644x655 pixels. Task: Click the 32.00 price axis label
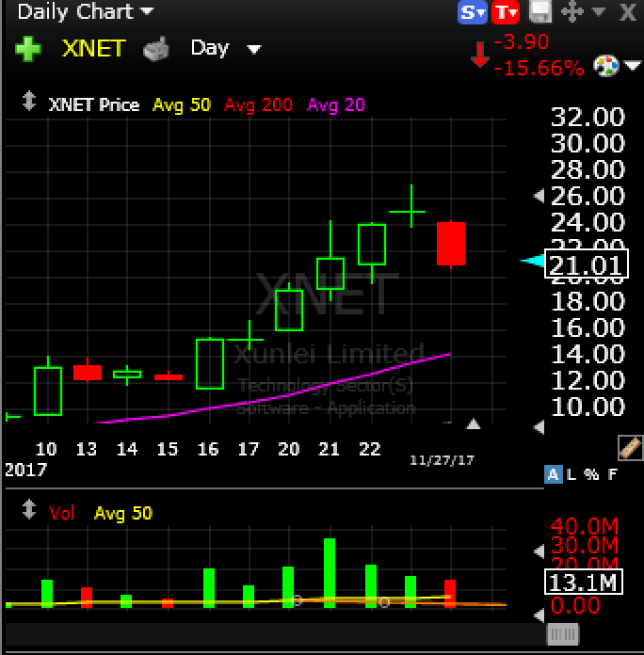[588, 117]
